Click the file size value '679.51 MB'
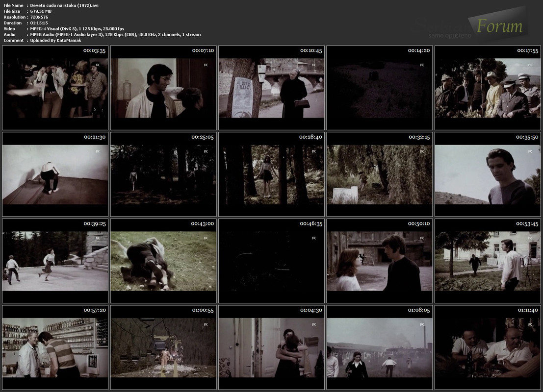The height and width of the screenshot is (392, 543). pos(41,11)
